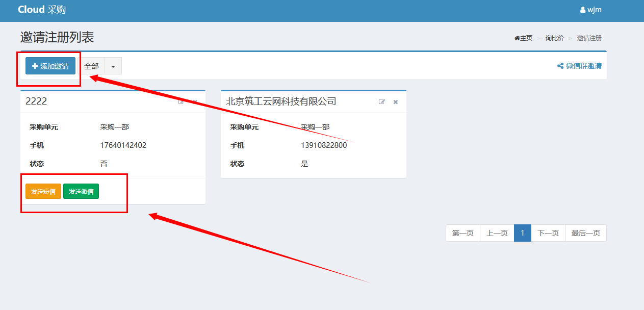Go to 询比价 in the breadcrumb

(x=554, y=38)
